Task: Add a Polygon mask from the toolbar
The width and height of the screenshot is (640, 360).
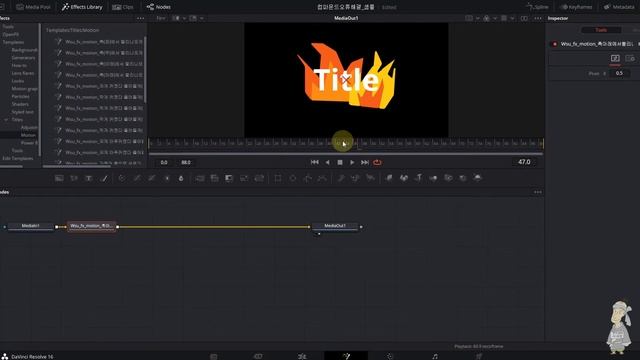Action: (308, 178)
